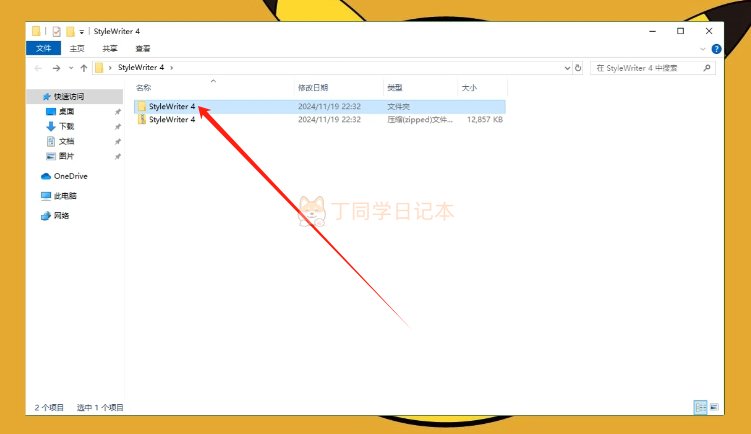Click the pin icon beside 图片
The height and width of the screenshot is (434, 751).
[117, 156]
